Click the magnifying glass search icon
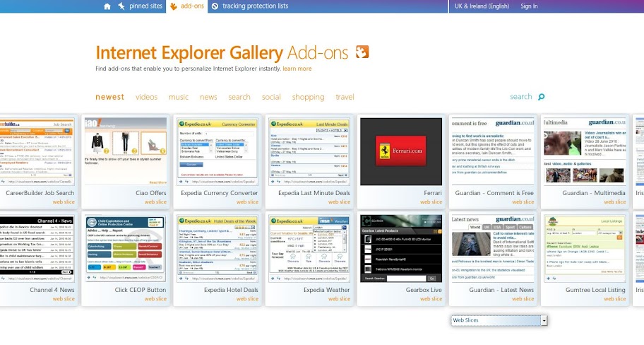Image resolution: width=644 pixels, height=345 pixels. point(542,97)
